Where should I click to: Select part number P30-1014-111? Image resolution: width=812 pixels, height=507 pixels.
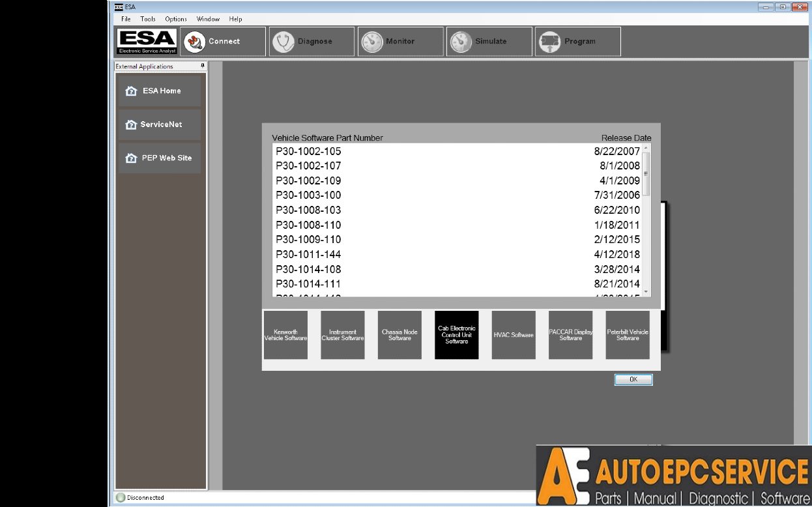pos(308,284)
